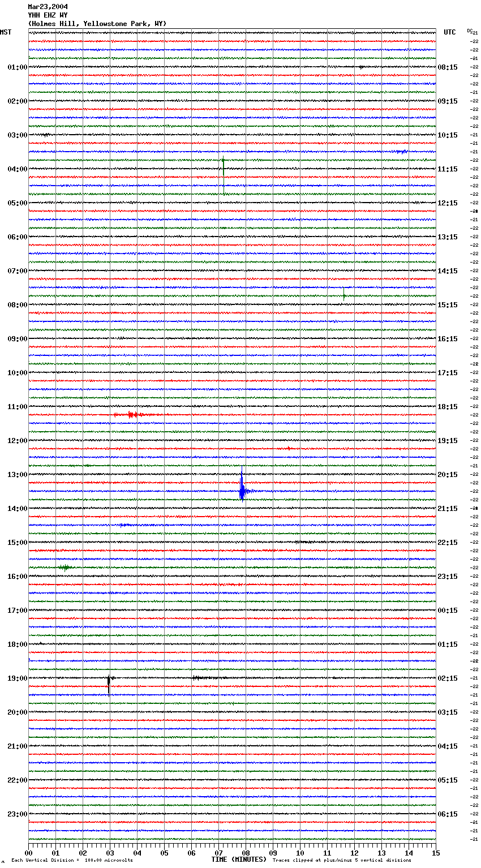Image resolution: width=481 pixels, height=868 pixels.
Task: Select the 21:00 MST time label
Action: pyautogui.click(x=18, y=746)
